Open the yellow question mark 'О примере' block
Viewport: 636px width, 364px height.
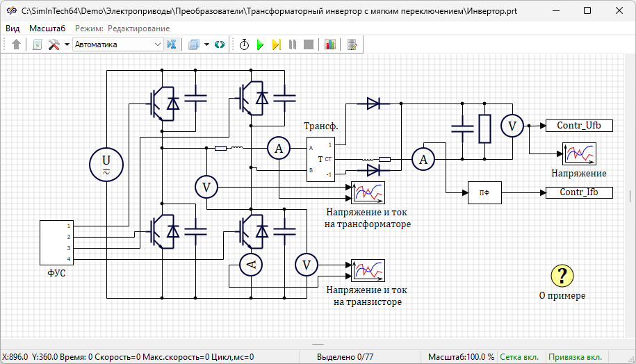(562, 276)
